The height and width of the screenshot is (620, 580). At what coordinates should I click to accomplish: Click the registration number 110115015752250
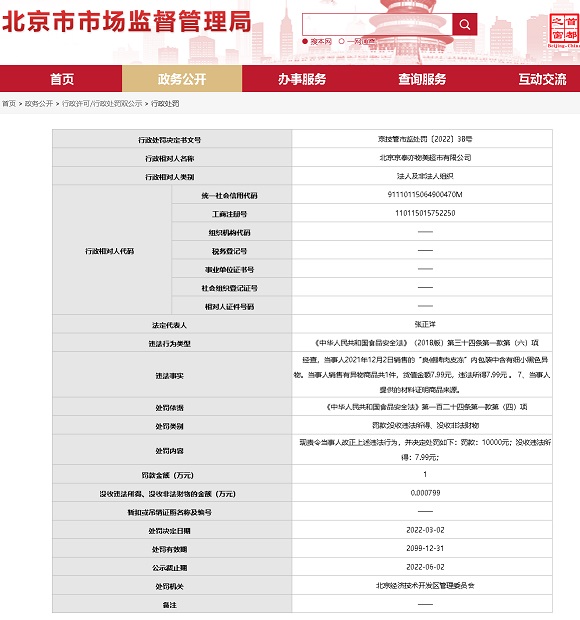point(425,213)
